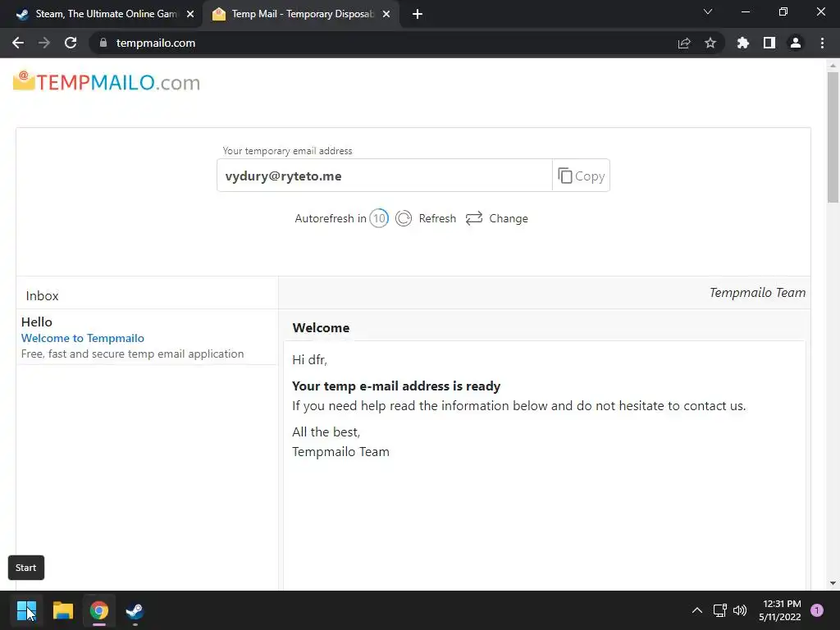Click the "If you need help" sentence
The height and width of the screenshot is (630, 840).
(x=518, y=406)
